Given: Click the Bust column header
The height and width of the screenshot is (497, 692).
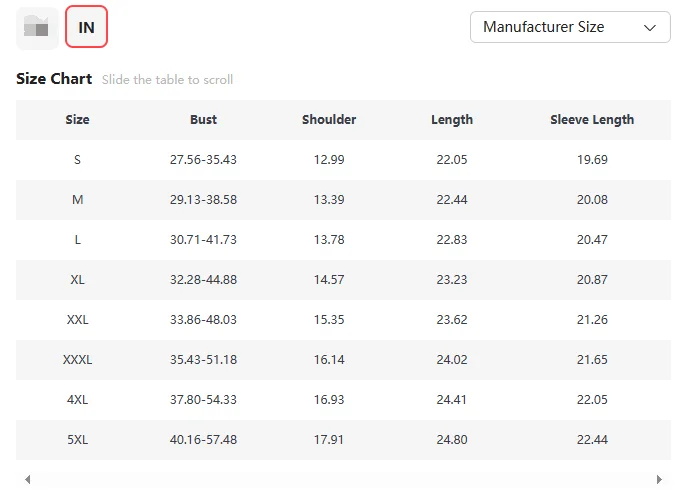Looking at the screenshot, I should pyautogui.click(x=203, y=120).
